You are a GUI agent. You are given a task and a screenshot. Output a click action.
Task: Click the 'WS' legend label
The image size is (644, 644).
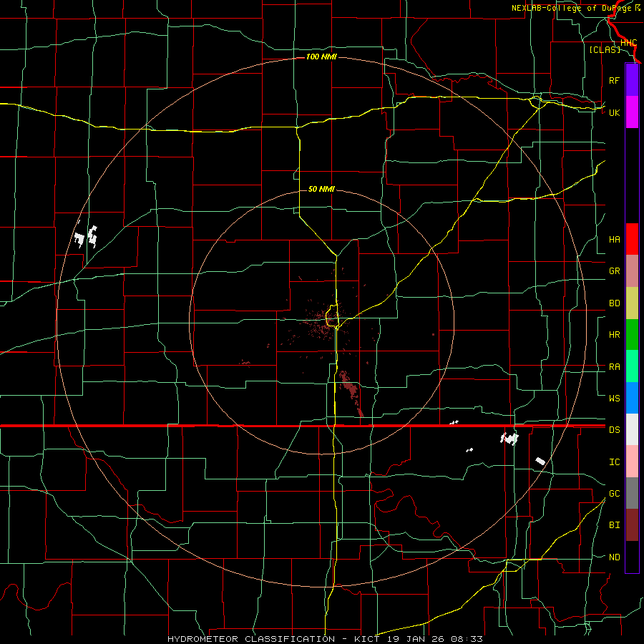[x=614, y=399]
